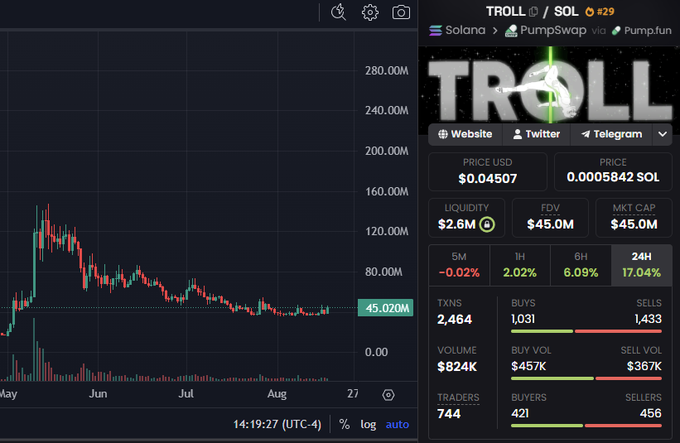Click the BUY VOL $457K value
The image size is (680, 443).
pos(528,366)
